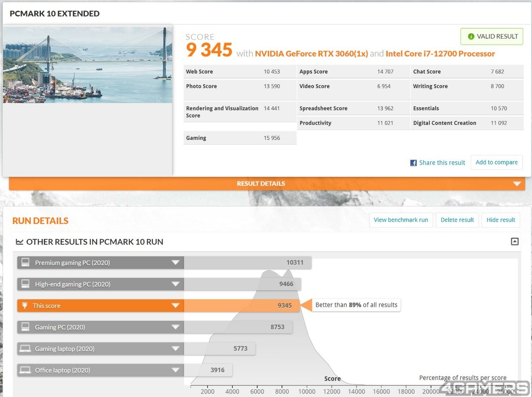
Task: Click the Photo Score label
Action: click(x=202, y=86)
